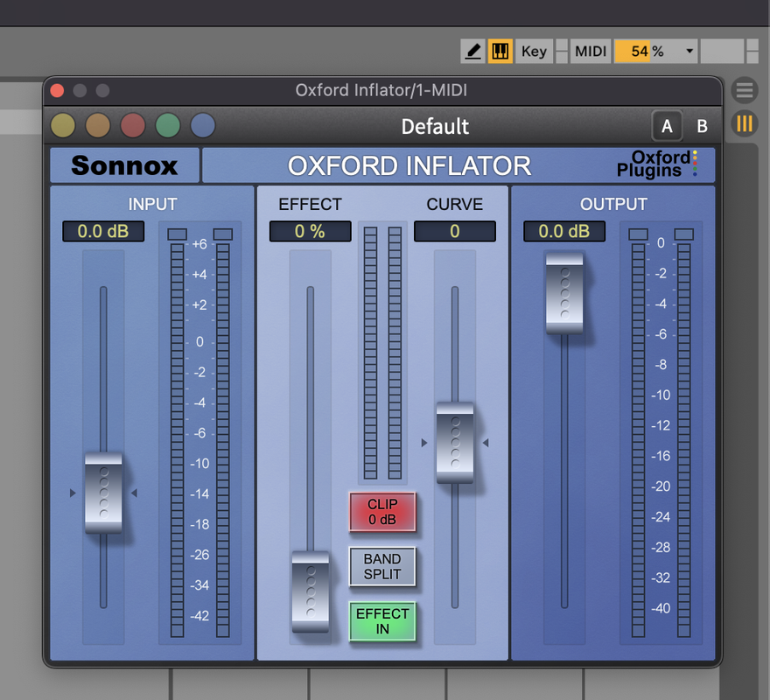The height and width of the screenshot is (700, 770).
Task: Click the orange three-bars icon at right
Action: pos(745,123)
